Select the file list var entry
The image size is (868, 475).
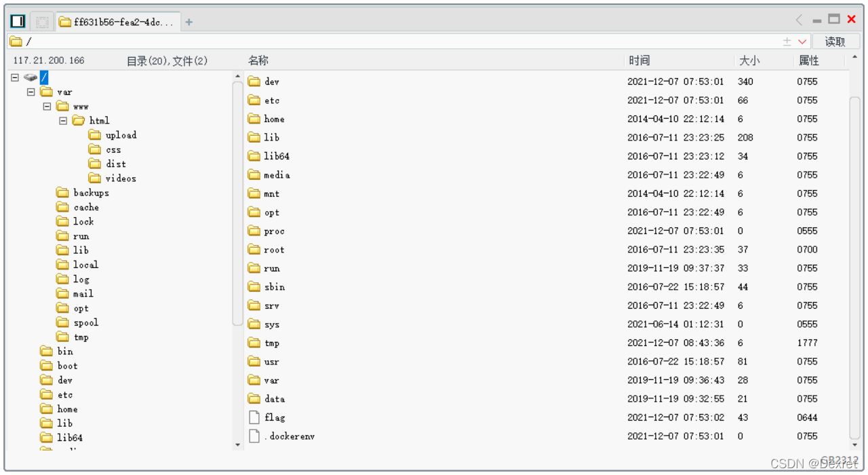pyautogui.click(x=546, y=380)
